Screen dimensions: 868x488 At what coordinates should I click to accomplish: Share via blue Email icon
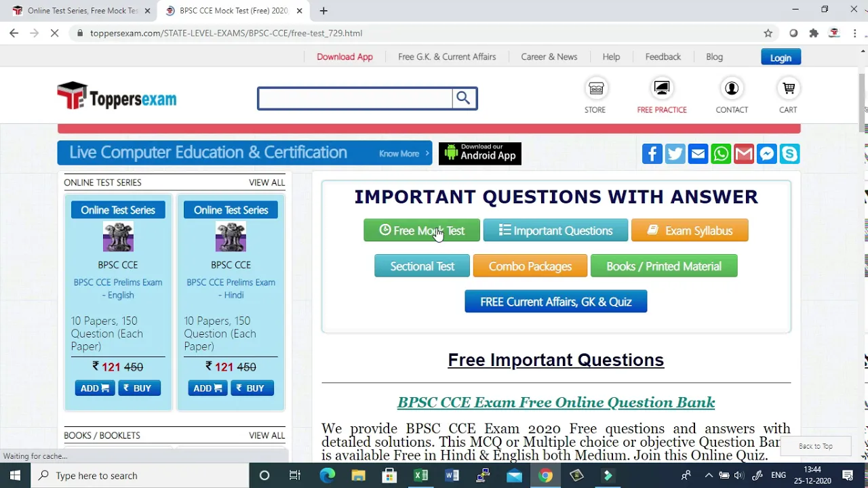698,154
